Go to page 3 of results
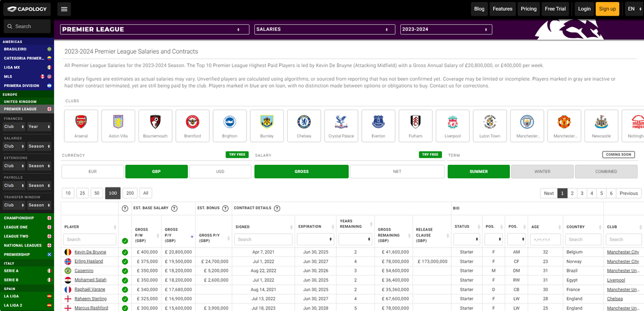 tap(582, 193)
